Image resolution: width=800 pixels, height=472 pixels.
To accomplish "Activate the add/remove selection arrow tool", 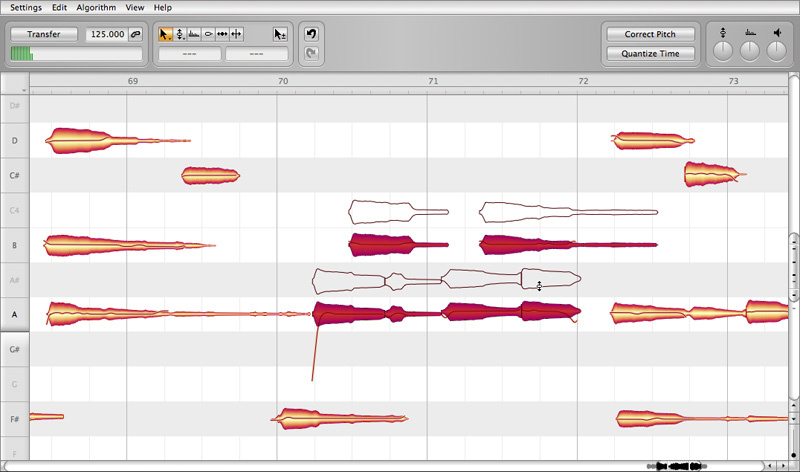I will [x=280, y=34].
